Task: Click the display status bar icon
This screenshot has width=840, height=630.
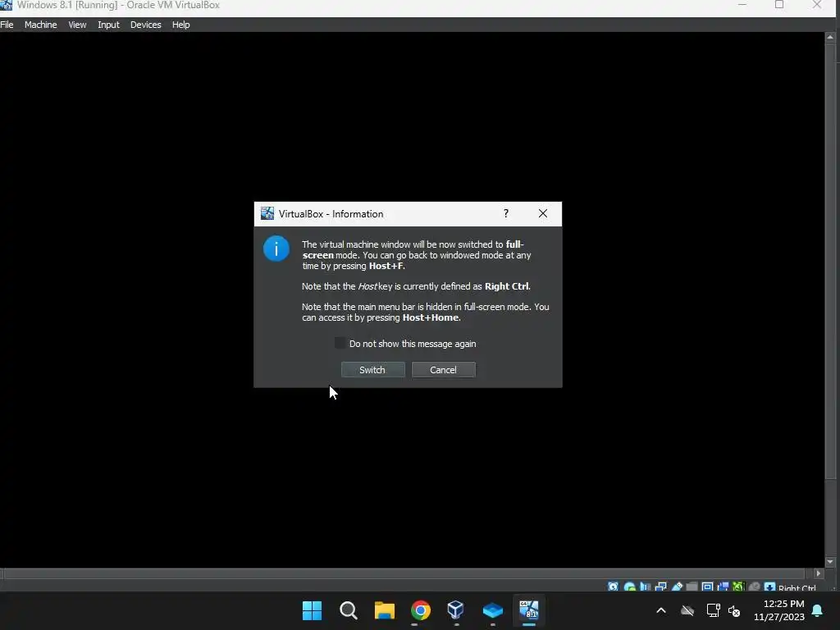Action: 708,587
